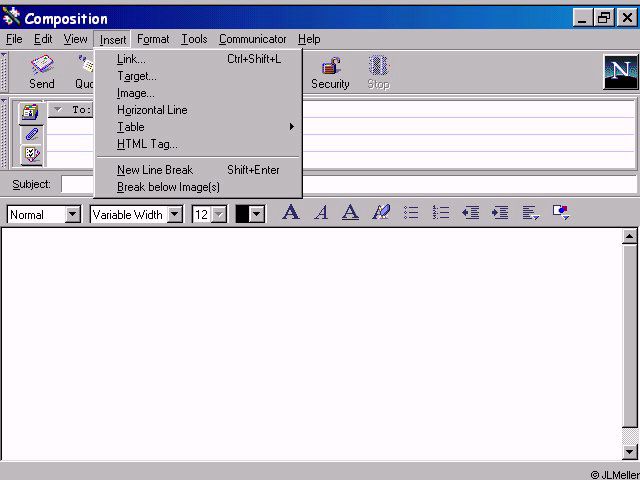
Task: Apply italic with the slanted A icon
Action: 321,213
